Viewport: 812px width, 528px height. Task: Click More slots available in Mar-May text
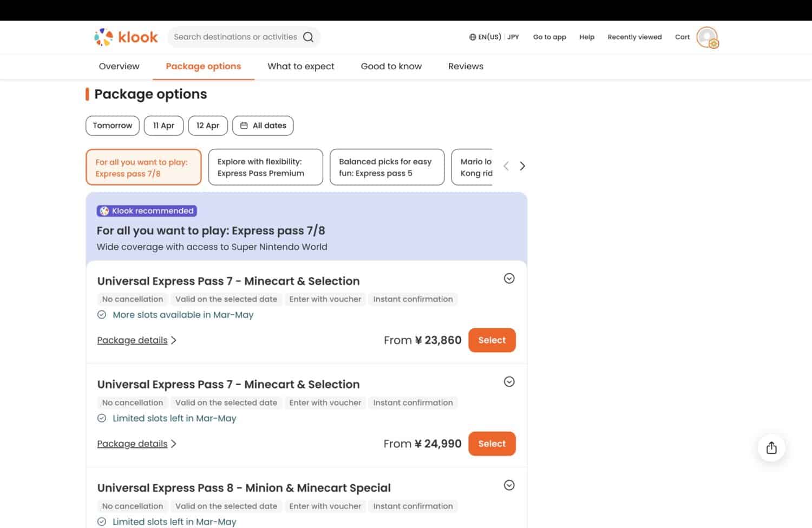point(183,315)
